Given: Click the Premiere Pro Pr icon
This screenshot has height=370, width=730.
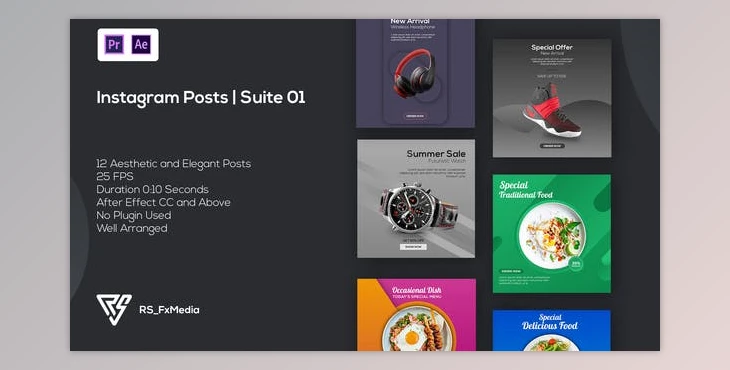Looking at the screenshot, I should click(x=115, y=45).
